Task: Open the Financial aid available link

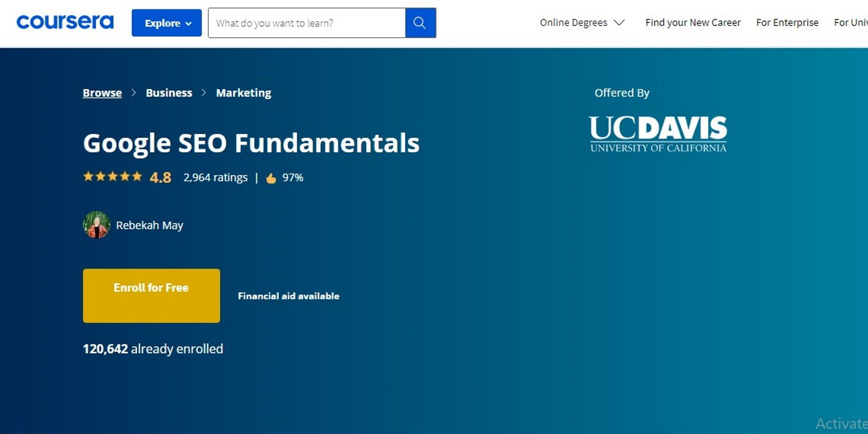Action: point(288,296)
